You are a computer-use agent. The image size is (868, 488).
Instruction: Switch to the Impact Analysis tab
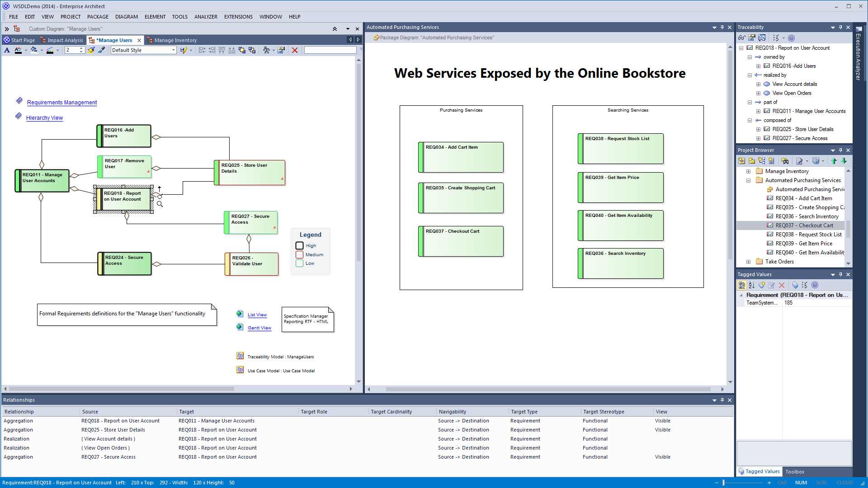point(65,40)
